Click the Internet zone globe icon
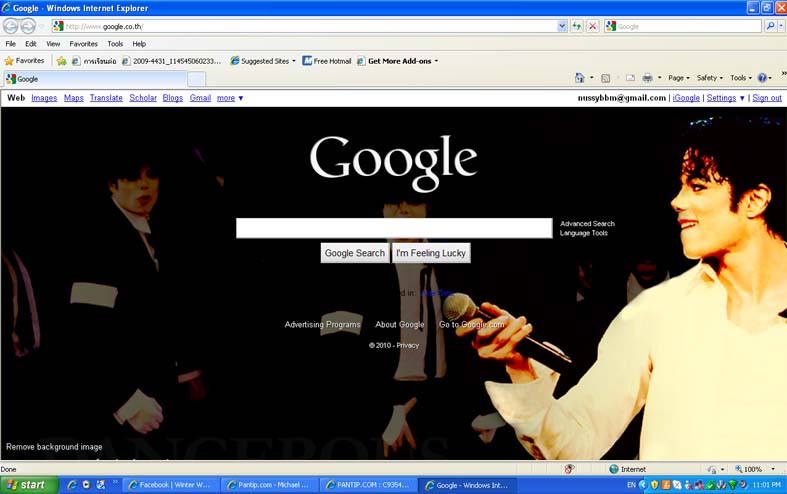Viewport: 787px width, 494px height. pos(613,469)
